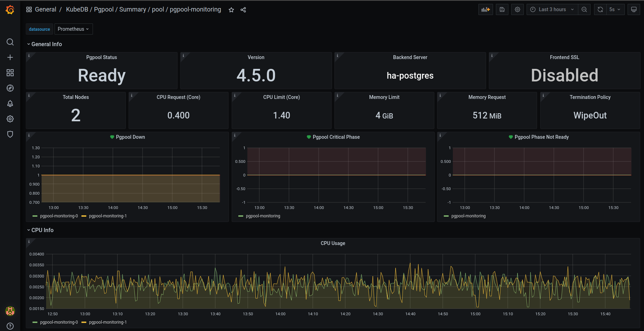Click the yellow color swatch for pgpool-monitoring-1

point(84,216)
